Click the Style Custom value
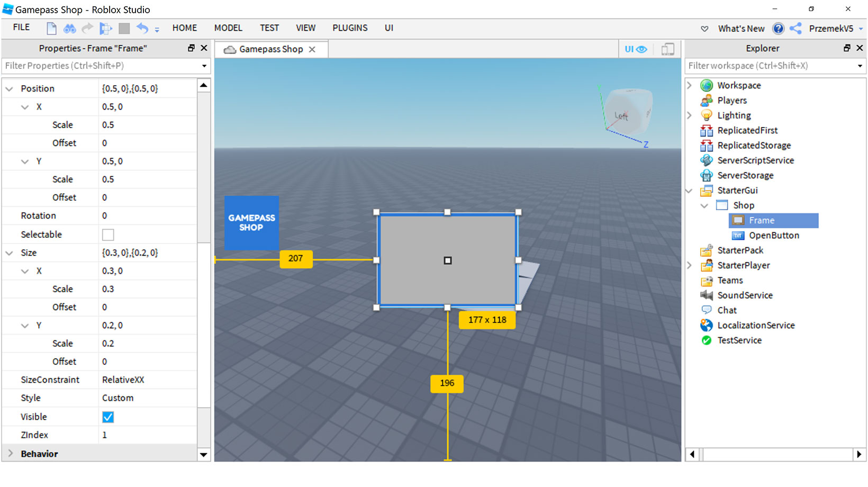The height and width of the screenshot is (487, 868). (148, 398)
